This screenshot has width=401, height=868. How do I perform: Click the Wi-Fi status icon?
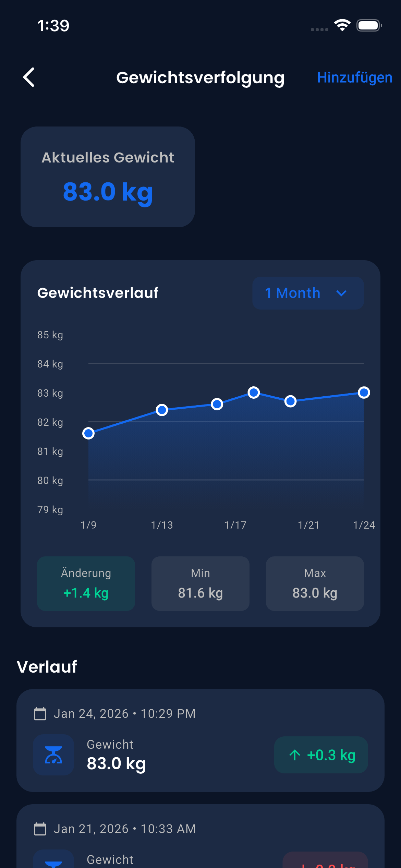(x=342, y=25)
